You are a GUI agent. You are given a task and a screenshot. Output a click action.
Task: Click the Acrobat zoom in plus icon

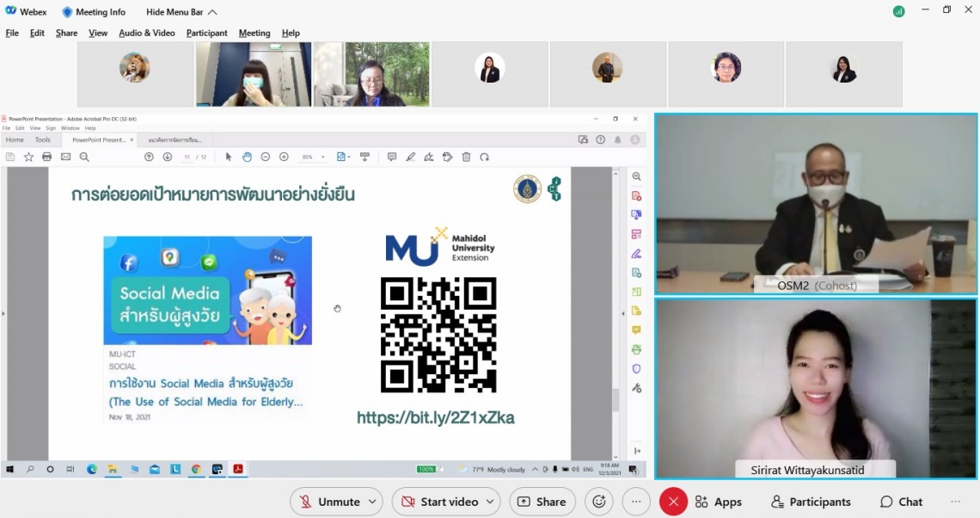284,157
